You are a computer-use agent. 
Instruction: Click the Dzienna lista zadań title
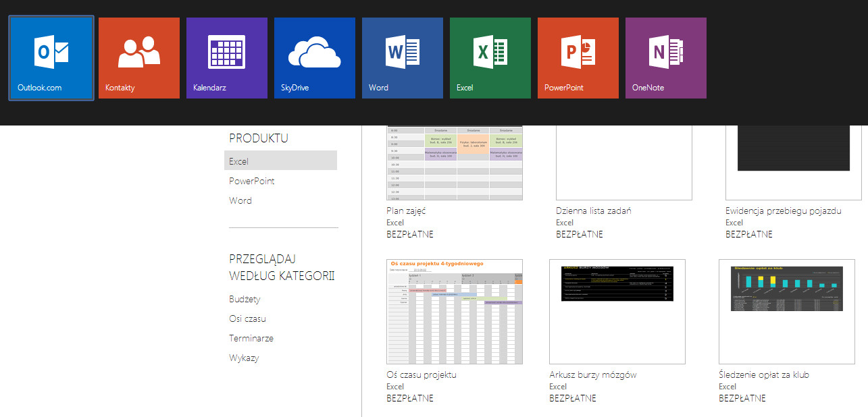594,211
